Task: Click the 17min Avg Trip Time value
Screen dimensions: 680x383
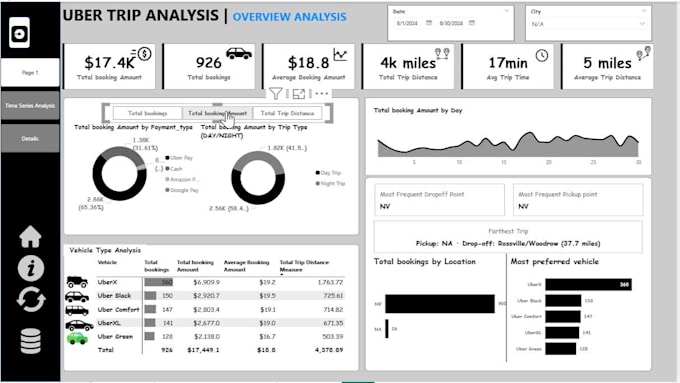Action: (508, 63)
